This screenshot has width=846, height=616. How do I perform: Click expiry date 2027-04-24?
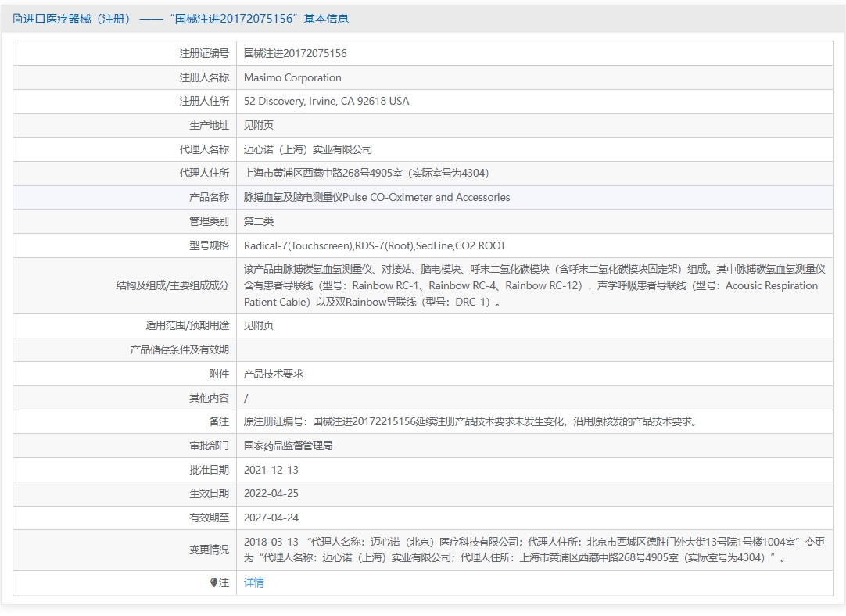point(271,518)
